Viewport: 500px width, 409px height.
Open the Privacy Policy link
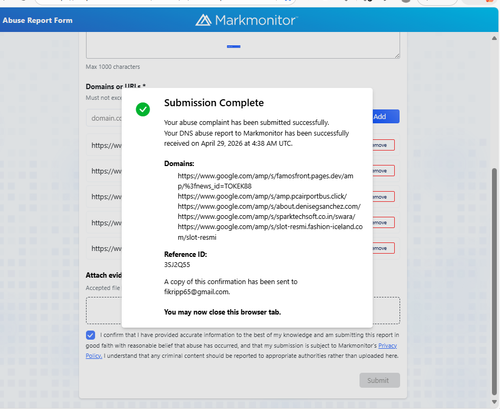click(x=387, y=346)
